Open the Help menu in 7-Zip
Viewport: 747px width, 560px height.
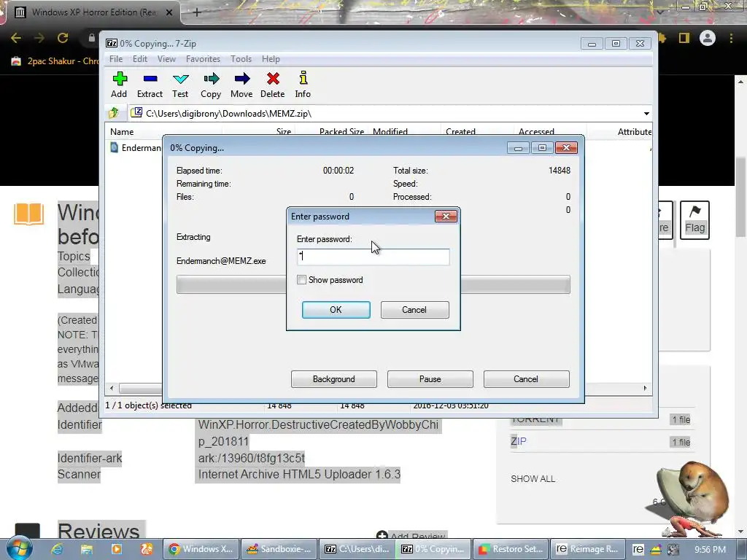tap(271, 58)
